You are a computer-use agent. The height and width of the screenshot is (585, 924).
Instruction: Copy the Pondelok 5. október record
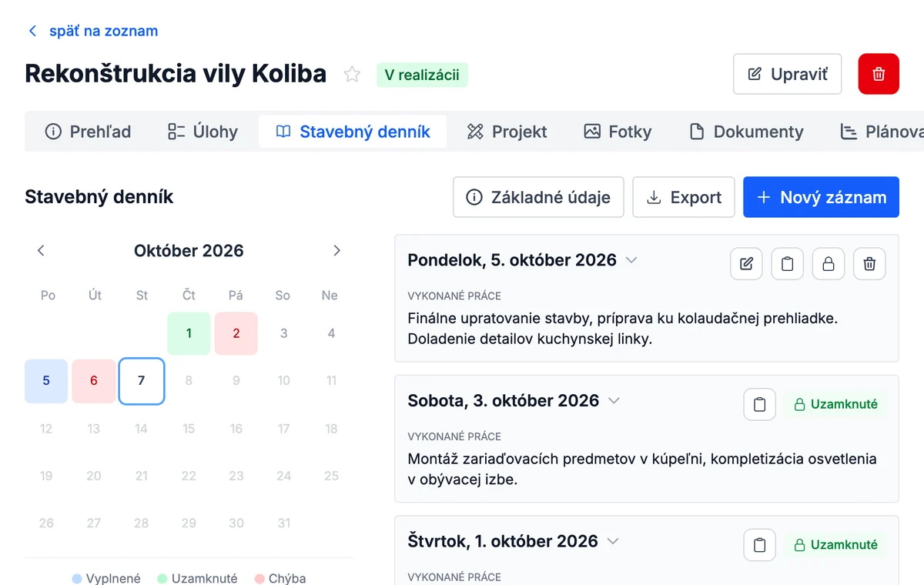click(x=787, y=264)
